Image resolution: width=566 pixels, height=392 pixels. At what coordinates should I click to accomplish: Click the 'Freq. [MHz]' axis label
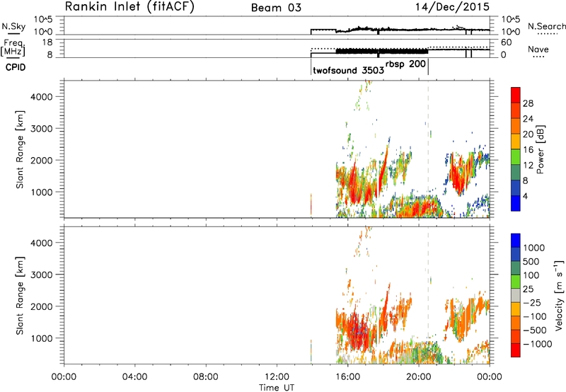(13, 47)
